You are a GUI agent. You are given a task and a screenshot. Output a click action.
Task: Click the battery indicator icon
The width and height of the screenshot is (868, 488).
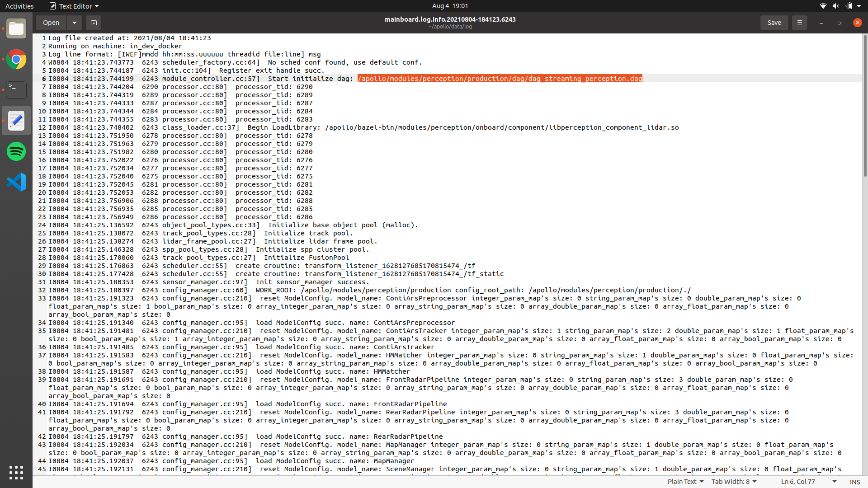tap(849, 6)
